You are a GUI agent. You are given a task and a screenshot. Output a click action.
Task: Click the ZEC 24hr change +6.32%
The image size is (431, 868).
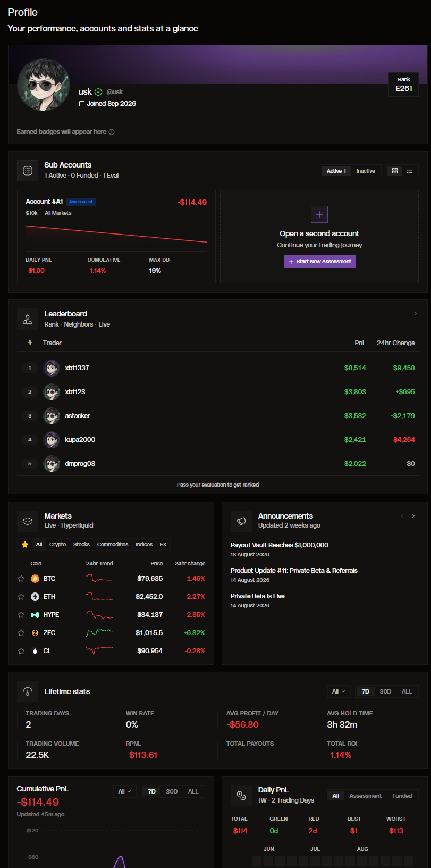pyautogui.click(x=195, y=633)
